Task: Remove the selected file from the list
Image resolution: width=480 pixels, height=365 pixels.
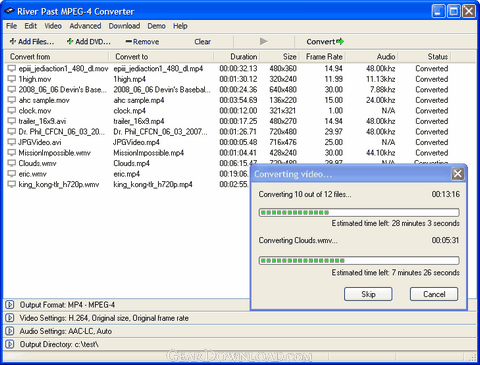Action: coord(142,42)
